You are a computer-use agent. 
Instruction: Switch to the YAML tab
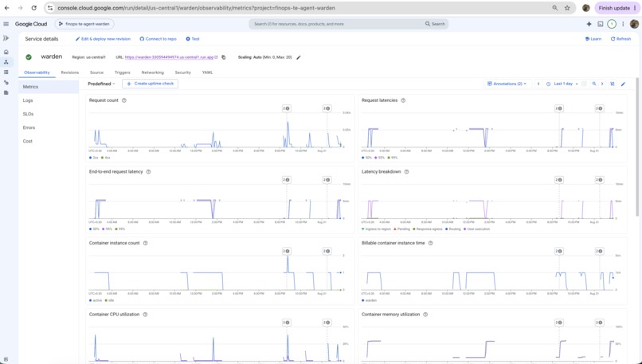(x=207, y=72)
